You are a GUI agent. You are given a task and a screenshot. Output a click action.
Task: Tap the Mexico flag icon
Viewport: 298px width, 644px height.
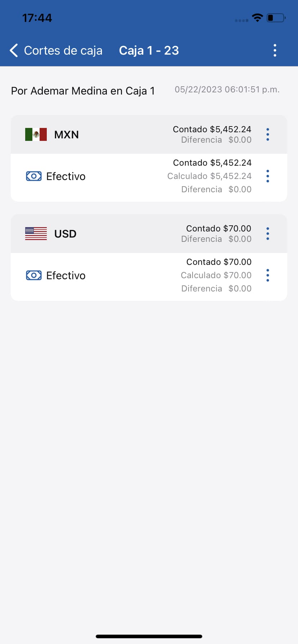point(36,134)
